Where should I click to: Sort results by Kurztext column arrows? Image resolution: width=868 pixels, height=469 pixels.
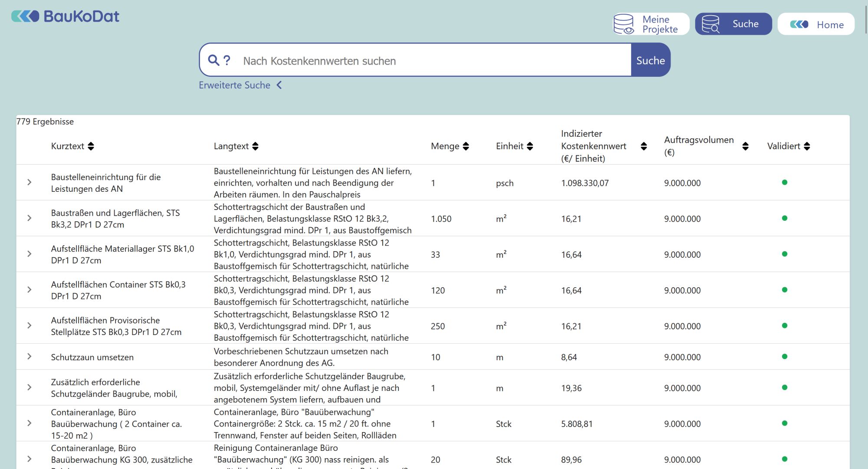[91, 146]
